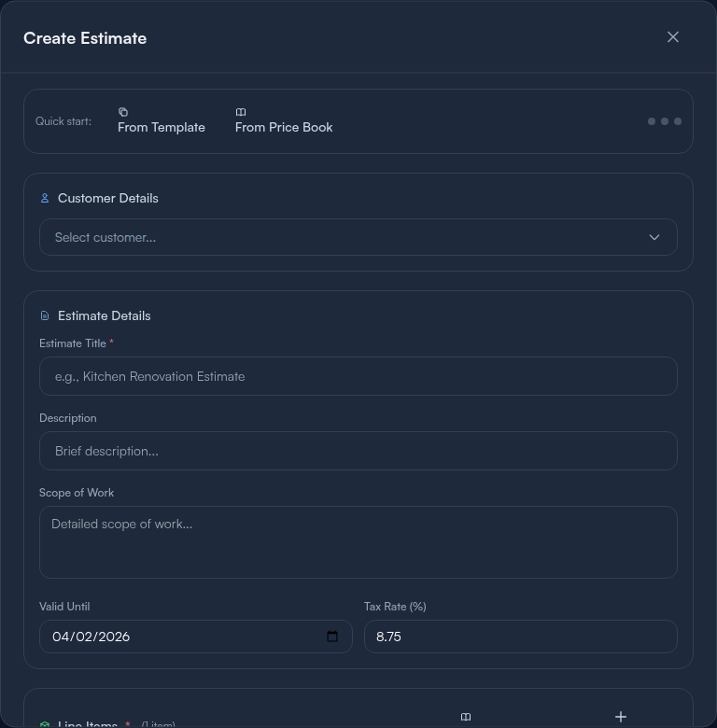717x728 pixels.
Task: Click the plus icon in Line Items
Action: click(x=621, y=717)
